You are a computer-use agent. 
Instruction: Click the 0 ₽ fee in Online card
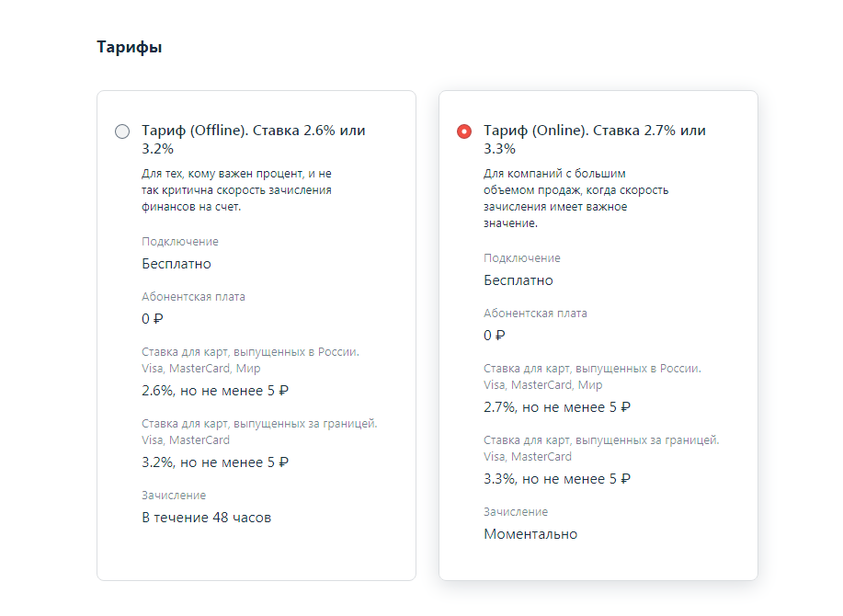pos(495,336)
